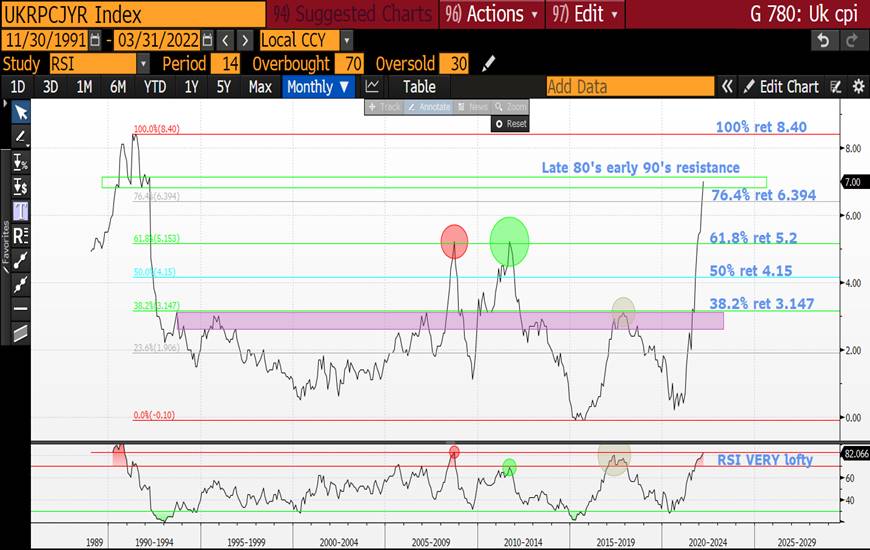Expand the Local CCY currency dropdown
The height and width of the screenshot is (550, 870).
click(x=347, y=40)
